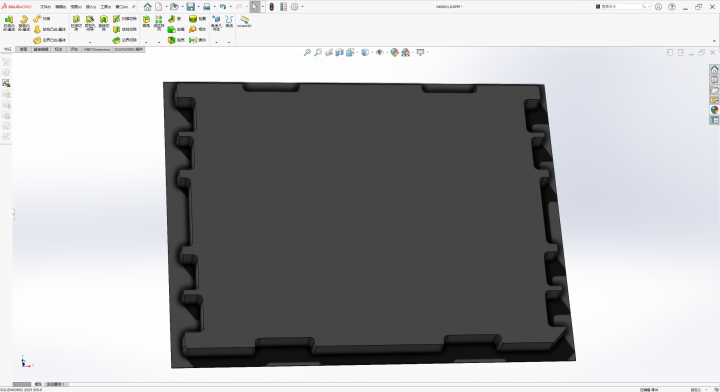Screen dimensions: 720x392
Task: Choose the Draft feature tool
Action: (176, 29)
